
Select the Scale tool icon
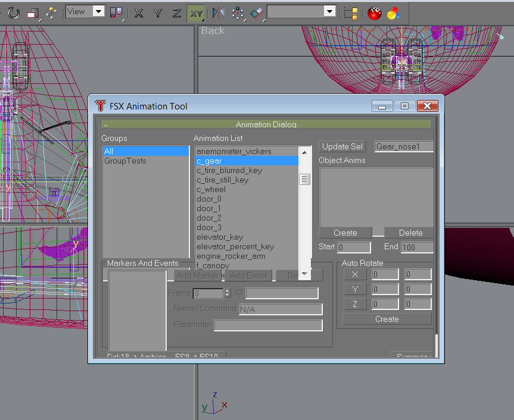[33, 12]
